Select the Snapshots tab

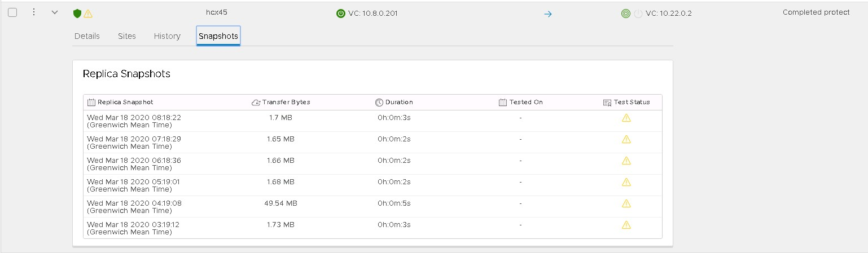(218, 36)
